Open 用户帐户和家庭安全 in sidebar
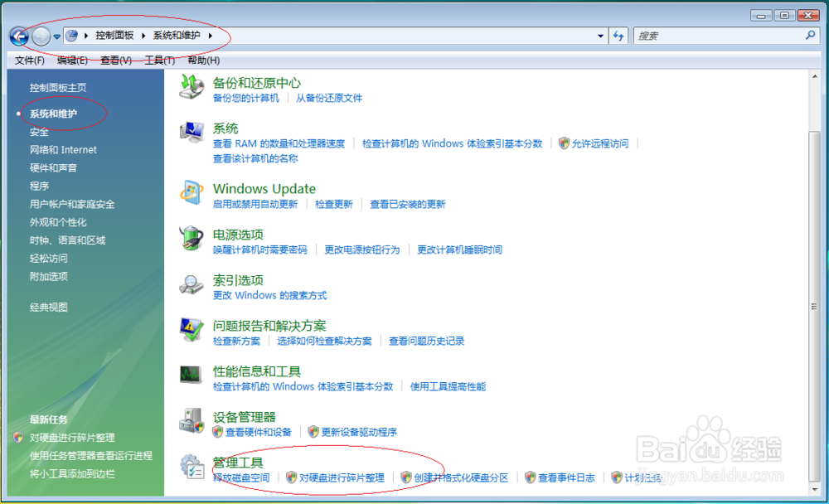Image resolution: width=829 pixels, height=504 pixels. pos(72,204)
